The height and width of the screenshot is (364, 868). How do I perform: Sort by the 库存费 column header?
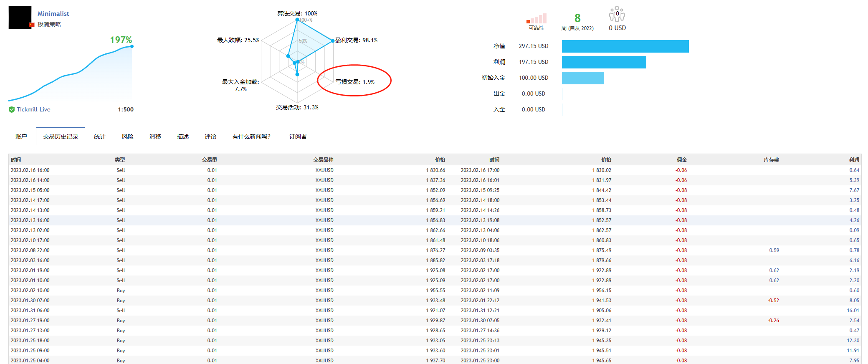772,160
